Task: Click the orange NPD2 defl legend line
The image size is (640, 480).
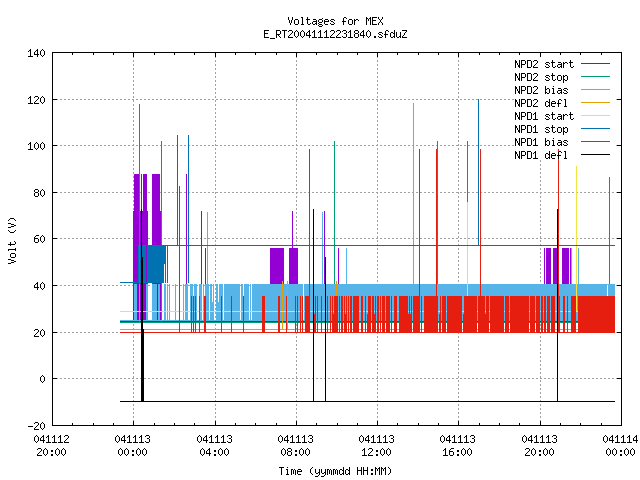Action: coord(596,103)
